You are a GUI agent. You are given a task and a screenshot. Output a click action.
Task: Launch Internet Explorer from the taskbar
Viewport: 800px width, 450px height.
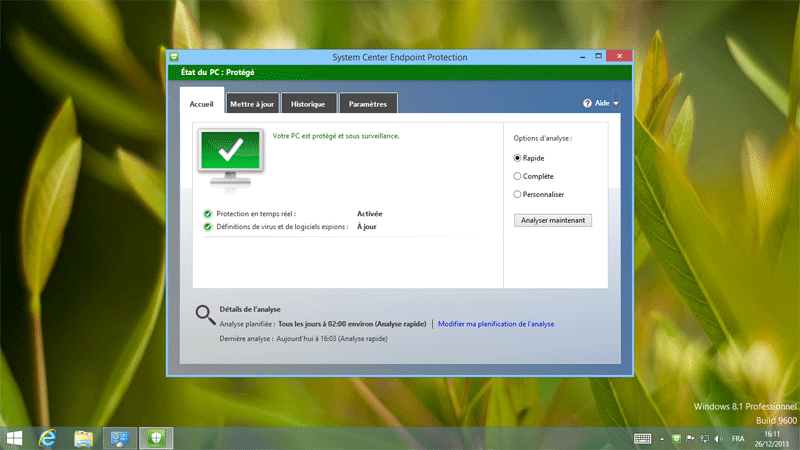point(47,438)
